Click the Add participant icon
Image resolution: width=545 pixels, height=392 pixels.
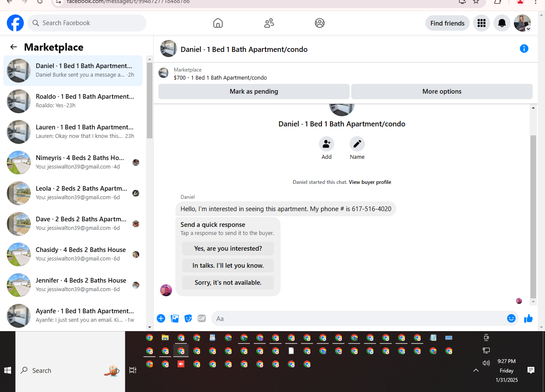(x=327, y=144)
